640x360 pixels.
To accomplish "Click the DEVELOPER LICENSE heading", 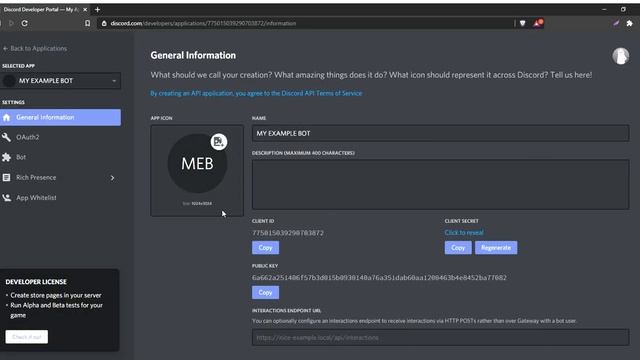I will (36, 282).
